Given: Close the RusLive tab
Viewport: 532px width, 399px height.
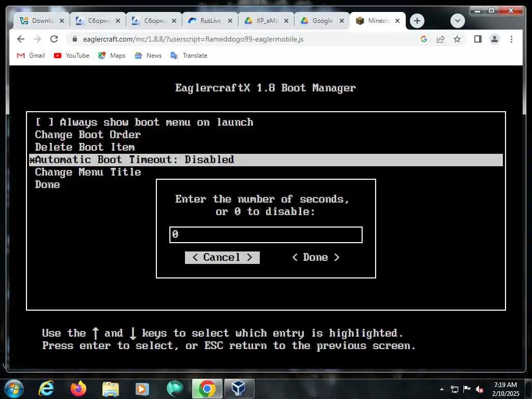Looking at the screenshot, I should click(230, 21).
